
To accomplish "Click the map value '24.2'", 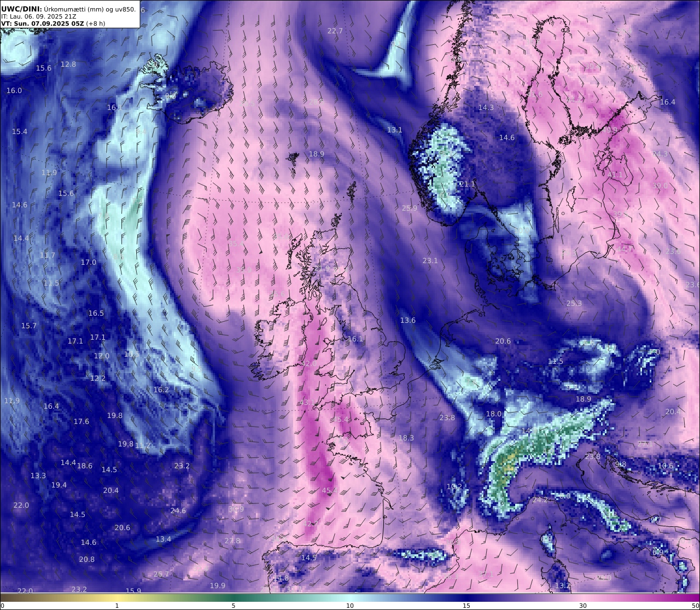I will (540, 500).
